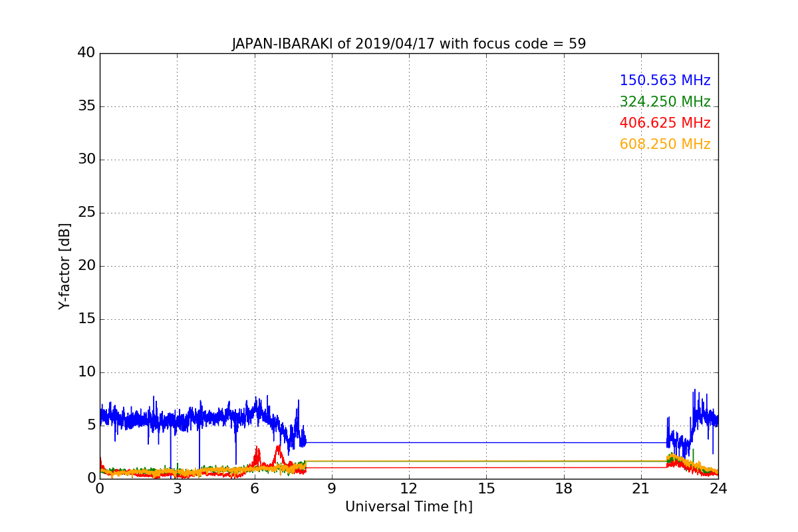Click the x-axis tick label '18'
798x532 pixels.
pyautogui.click(x=564, y=488)
